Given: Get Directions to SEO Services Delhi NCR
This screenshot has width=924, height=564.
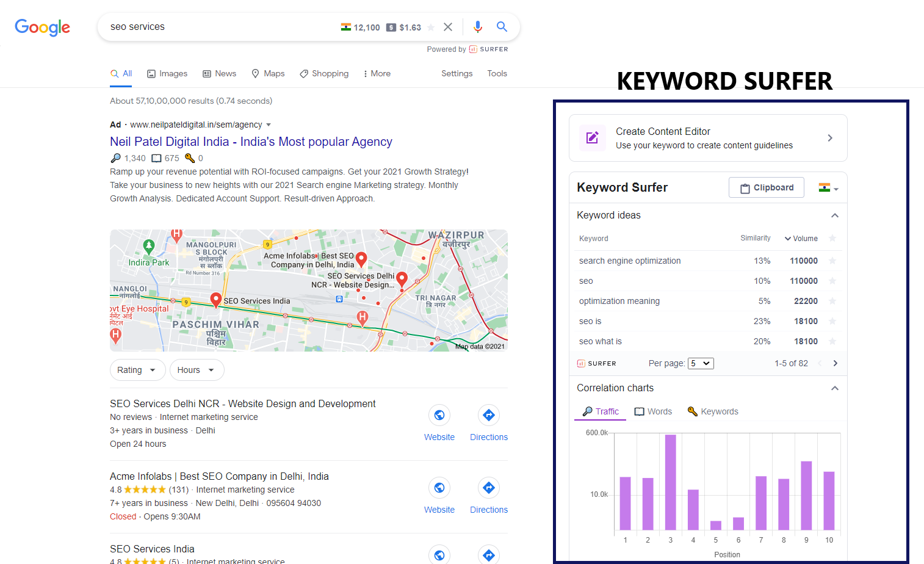Looking at the screenshot, I should 489,423.
